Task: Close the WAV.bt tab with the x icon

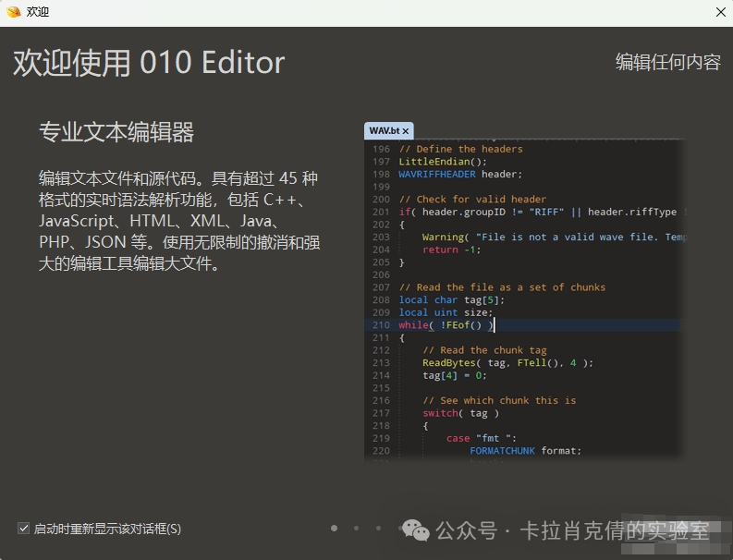Action: tap(406, 131)
